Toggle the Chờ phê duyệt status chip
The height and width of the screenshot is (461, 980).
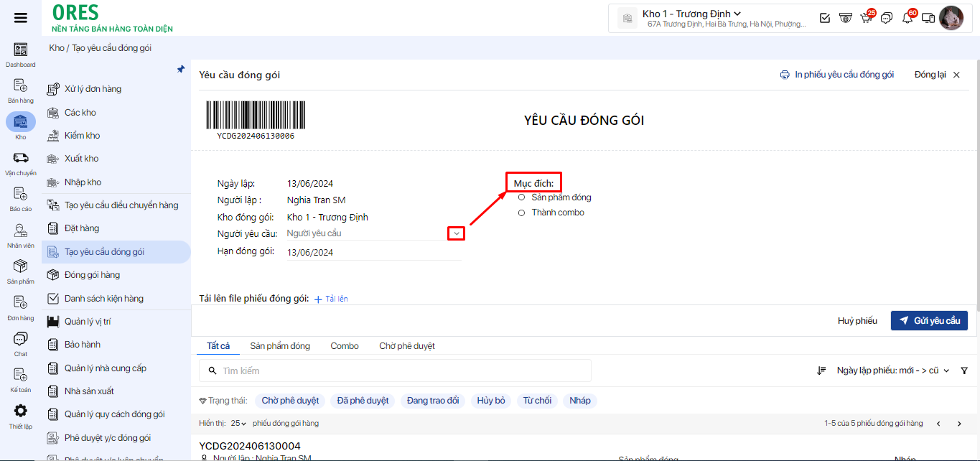(289, 401)
